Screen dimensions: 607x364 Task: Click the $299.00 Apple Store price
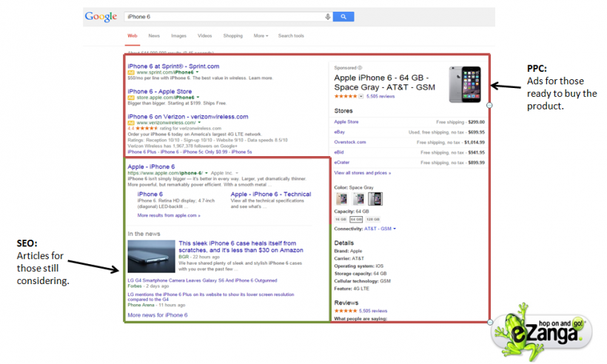(476, 122)
